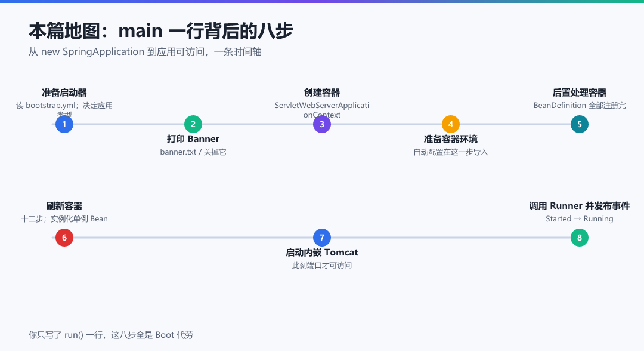Screen dimensions: 644x351
Task: Click the 后置处理容器 heading
Action: (580, 93)
